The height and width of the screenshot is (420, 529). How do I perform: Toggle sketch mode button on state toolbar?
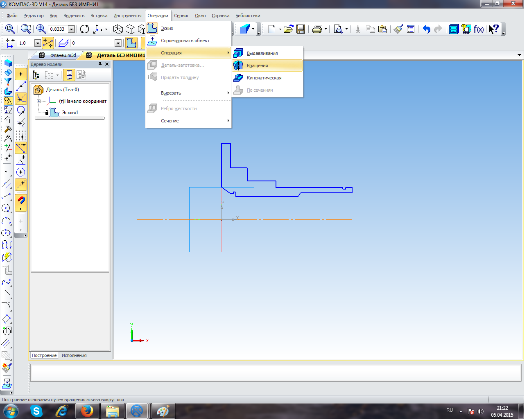point(131,43)
